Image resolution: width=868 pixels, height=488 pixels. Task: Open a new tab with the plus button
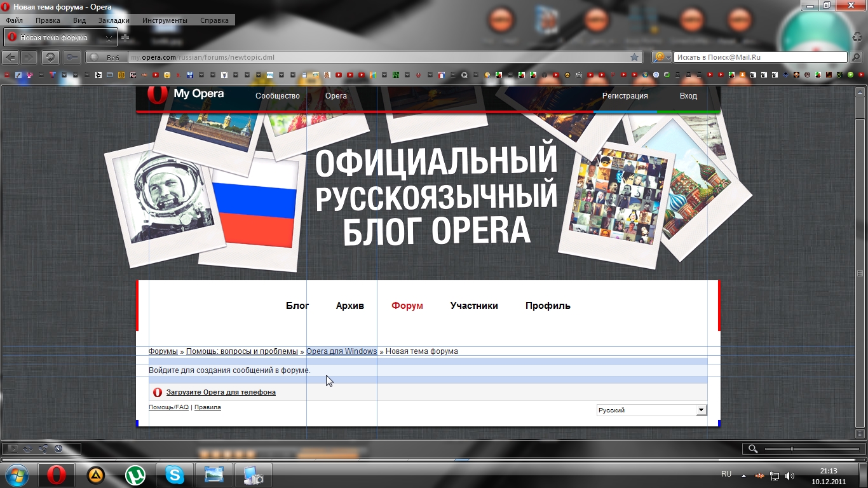(125, 37)
